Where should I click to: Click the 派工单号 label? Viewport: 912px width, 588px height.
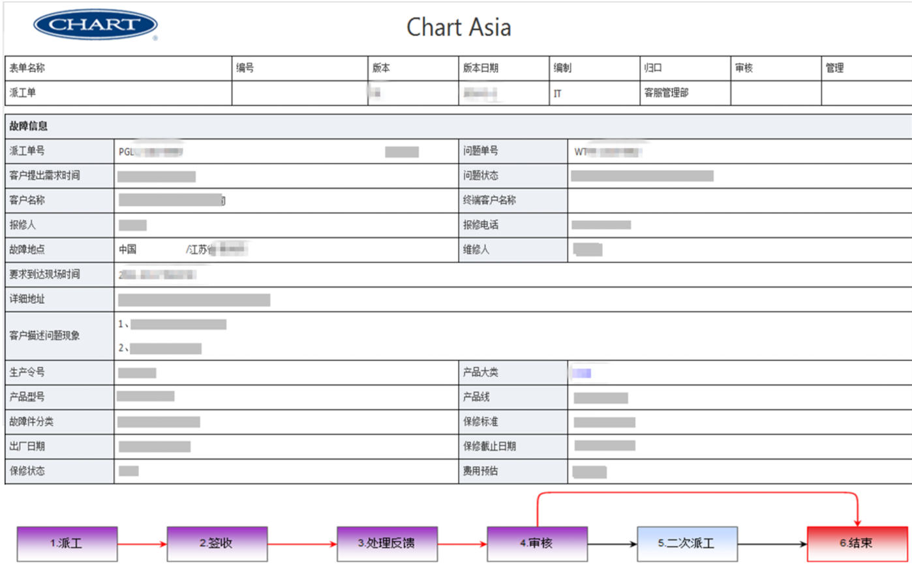click(x=27, y=151)
